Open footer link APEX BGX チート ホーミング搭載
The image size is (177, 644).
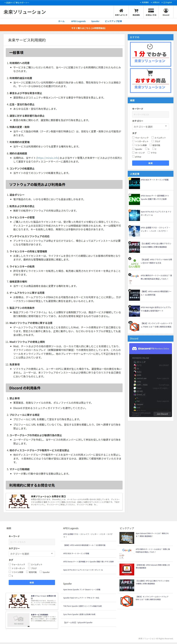[76, 554]
